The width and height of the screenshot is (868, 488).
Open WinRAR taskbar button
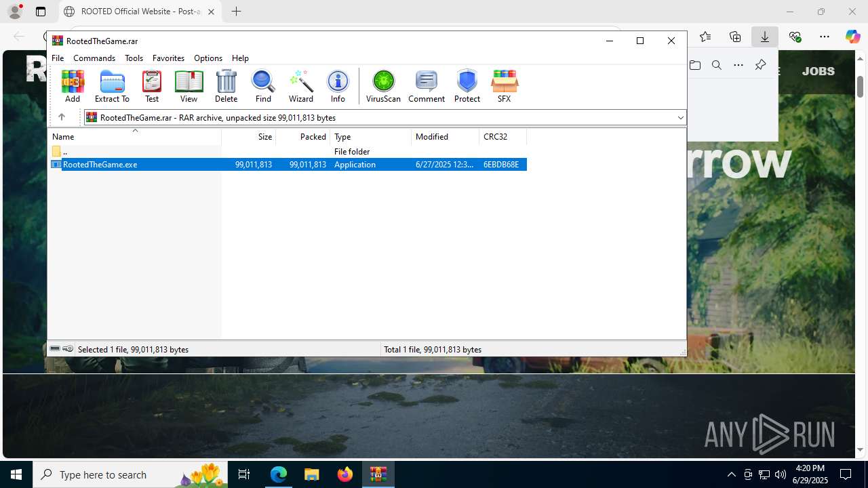pyautogui.click(x=378, y=474)
